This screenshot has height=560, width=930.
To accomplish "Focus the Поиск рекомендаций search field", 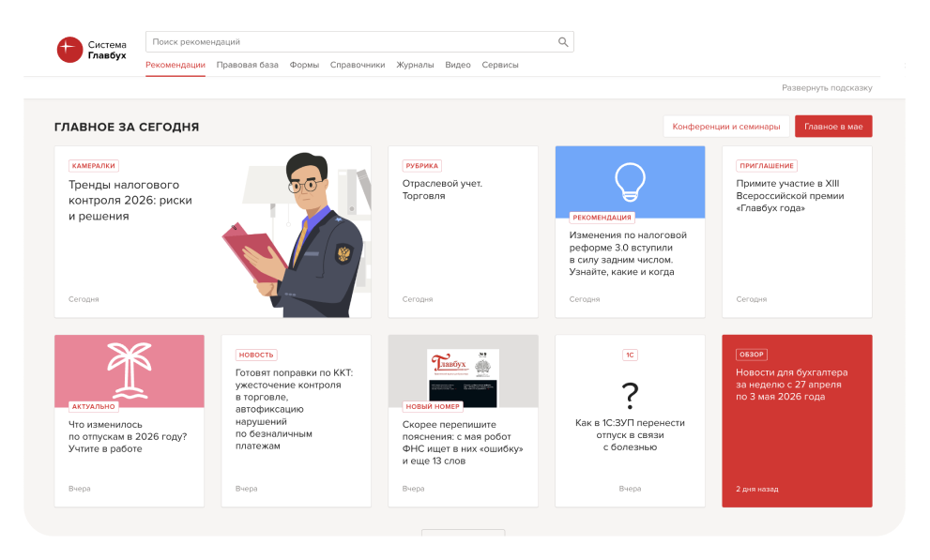I will (359, 42).
